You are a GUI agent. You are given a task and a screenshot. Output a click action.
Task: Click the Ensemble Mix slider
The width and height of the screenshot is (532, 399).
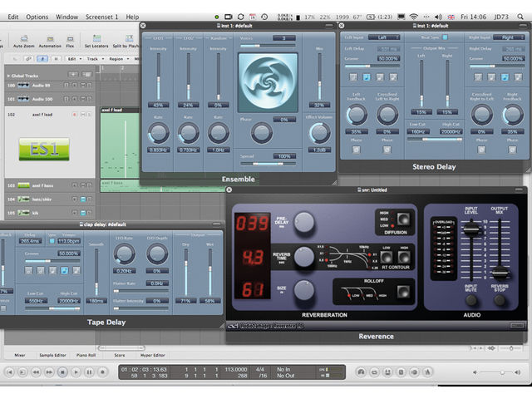point(319,76)
